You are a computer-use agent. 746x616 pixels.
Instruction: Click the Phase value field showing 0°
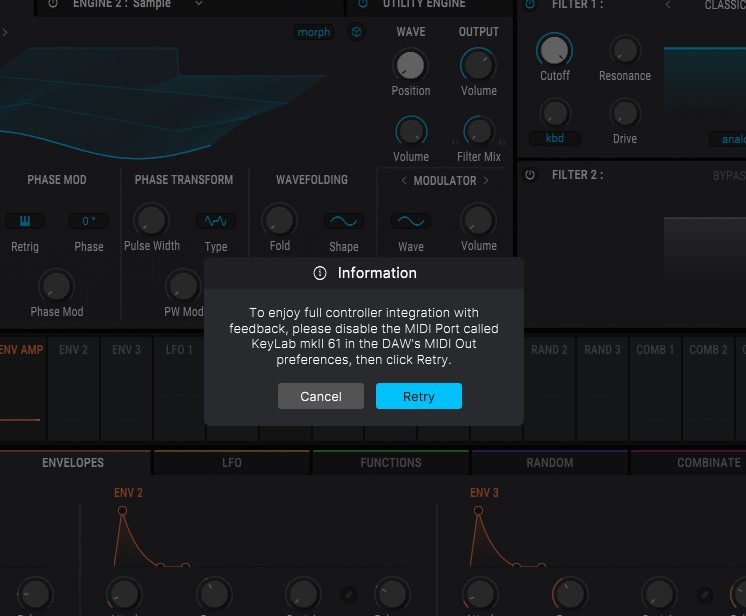click(88, 221)
